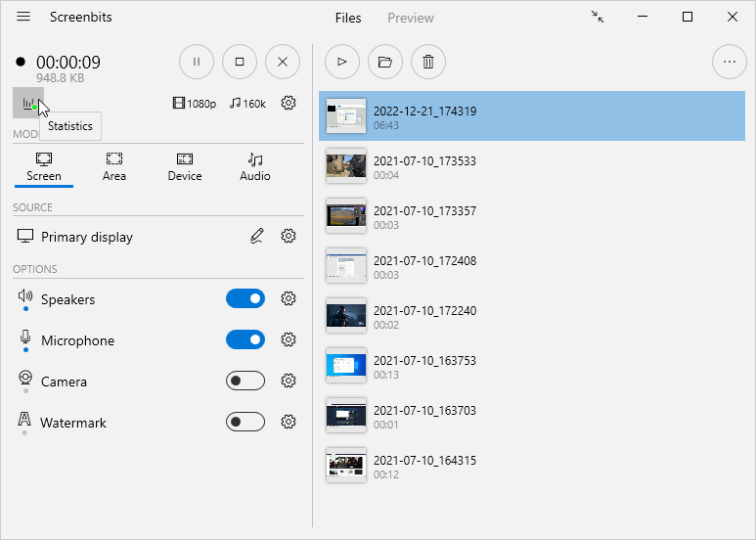
Task: Switch to Area recording mode
Action: (114, 167)
